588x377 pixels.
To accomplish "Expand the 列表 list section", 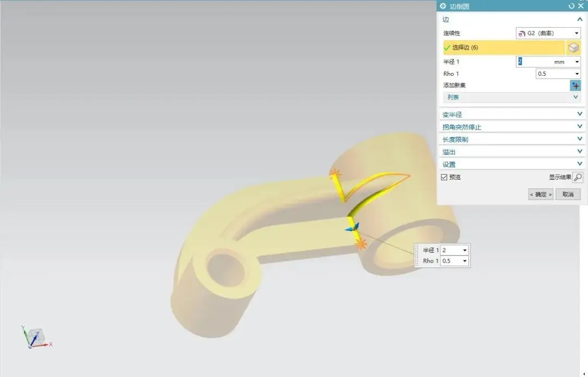I will click(x=511, y=97).
